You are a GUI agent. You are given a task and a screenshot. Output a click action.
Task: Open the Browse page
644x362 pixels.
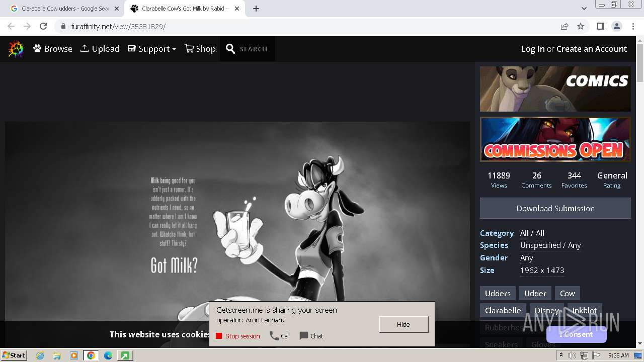[x=53, y=49]
